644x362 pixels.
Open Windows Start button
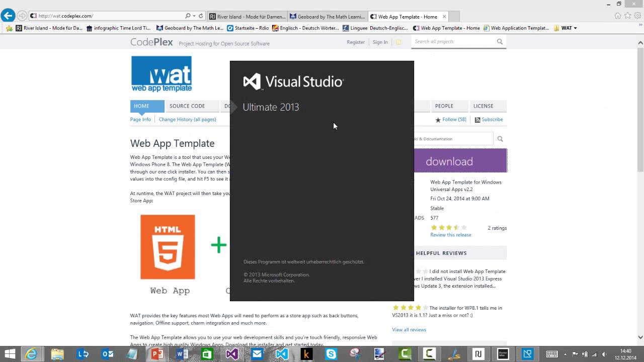[10, 354]
